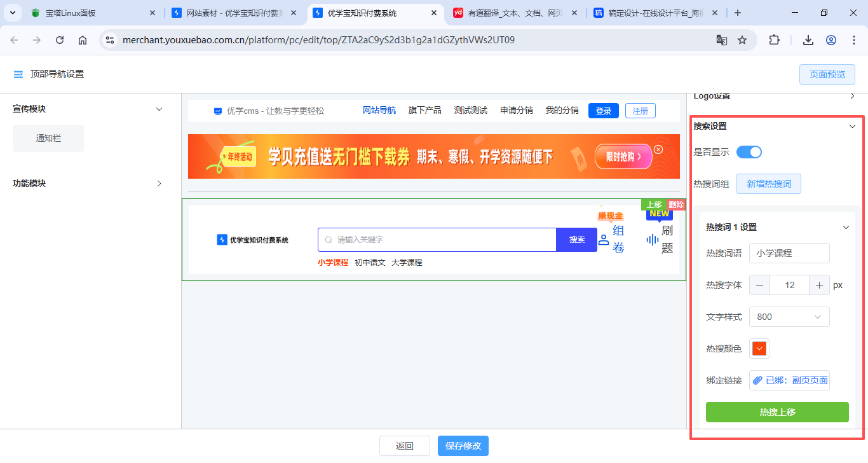Collapse the 搜索设置 section
Image resolution: width=868 pixels, height=463 pixels.
tap(853, 127)
